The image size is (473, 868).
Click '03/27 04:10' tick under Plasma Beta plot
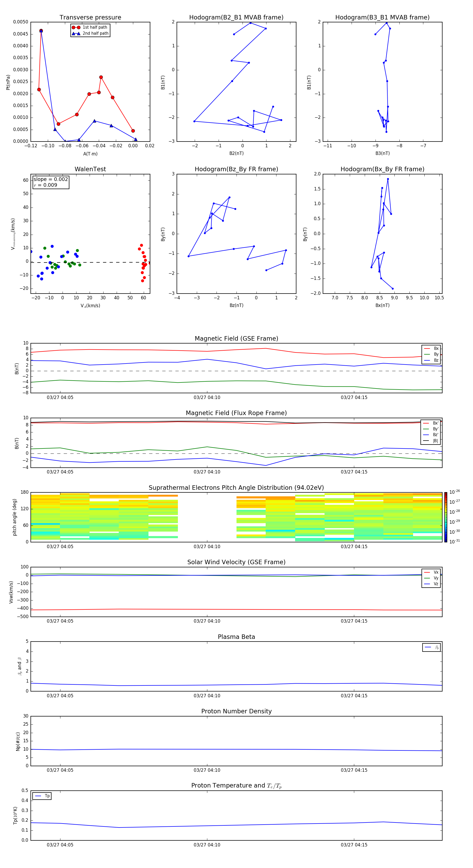(207, 696)
